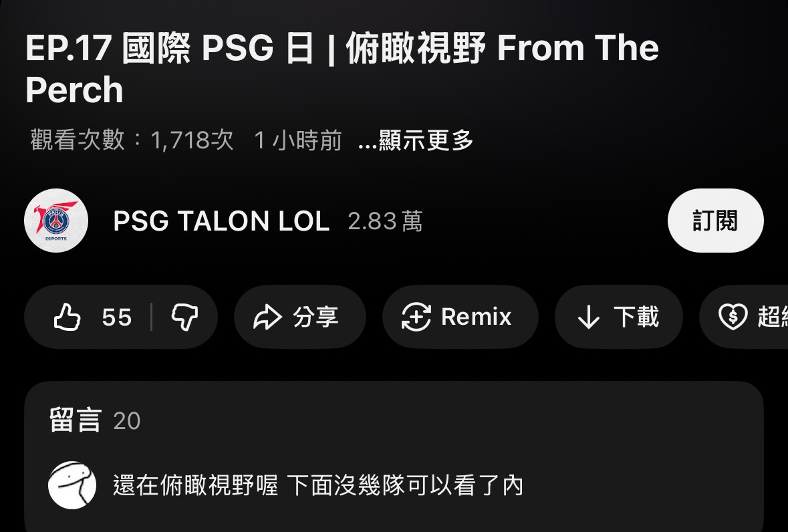
Task: Expand the 留言 comments section
Action: [x=394, y=420]
